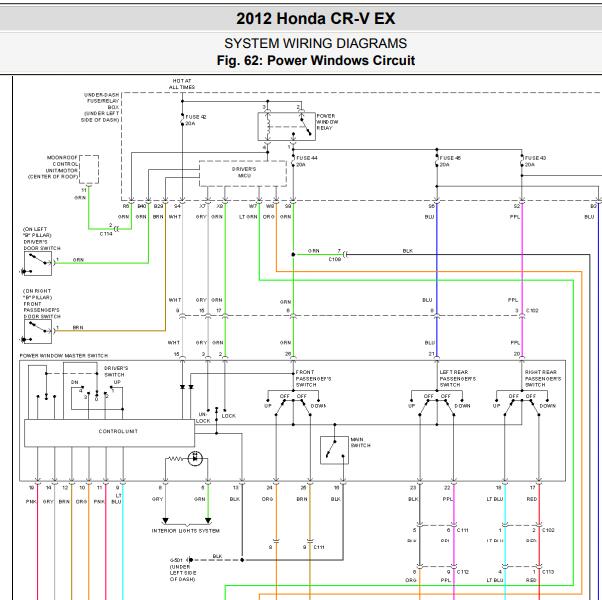The height and width of the screenshot is (600, 602).
Task: Click the 'RED' label under pin 17
Action: (532, 499)
